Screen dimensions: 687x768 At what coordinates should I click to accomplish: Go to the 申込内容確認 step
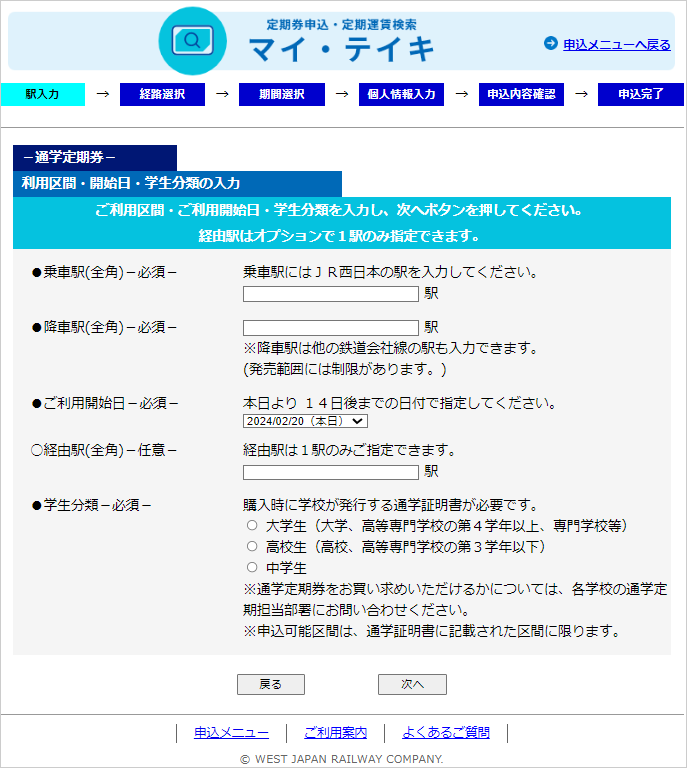tap(521, 94)
